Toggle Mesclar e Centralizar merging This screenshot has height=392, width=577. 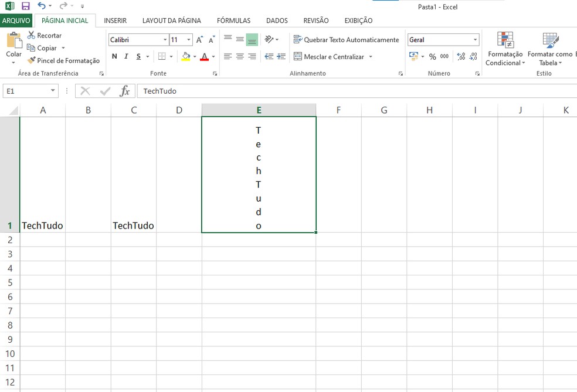coord(331,56)
